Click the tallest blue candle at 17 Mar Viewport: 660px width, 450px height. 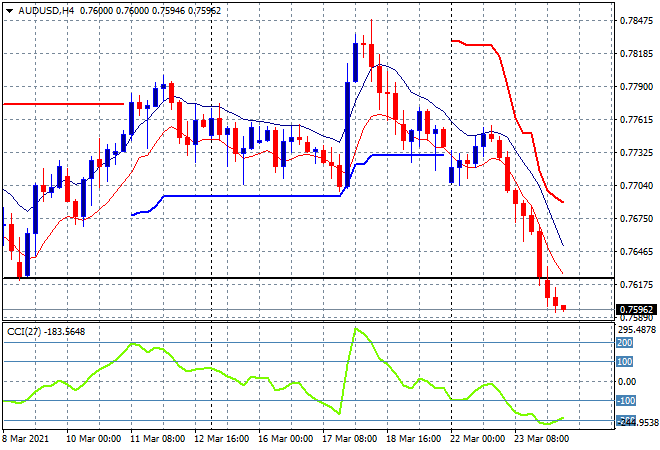[355, 60]
